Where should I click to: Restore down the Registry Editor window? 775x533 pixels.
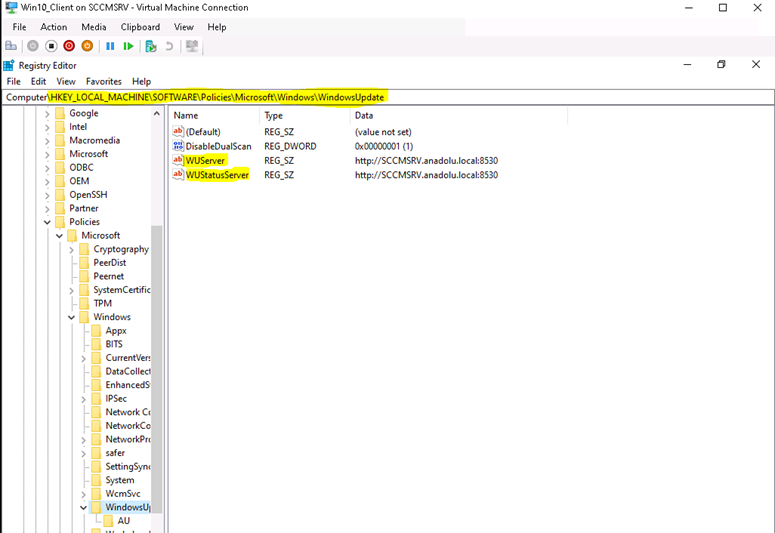[x=721, y=64]
